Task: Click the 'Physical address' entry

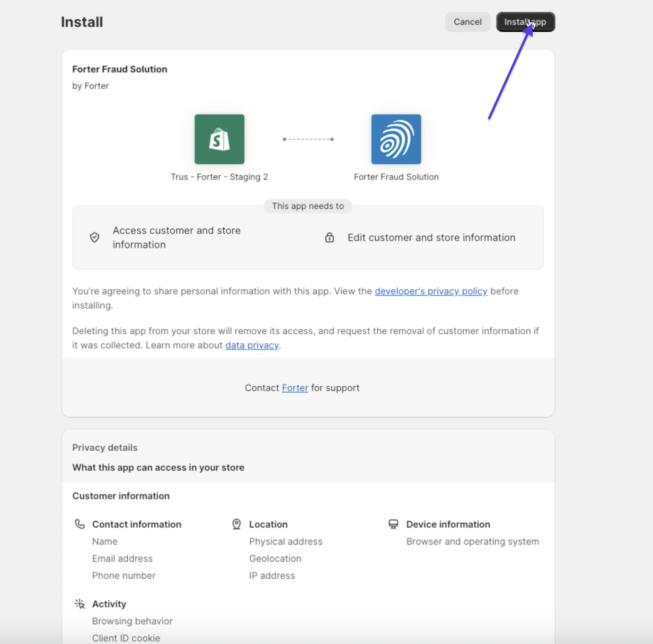Action: (x=286, y=541)
